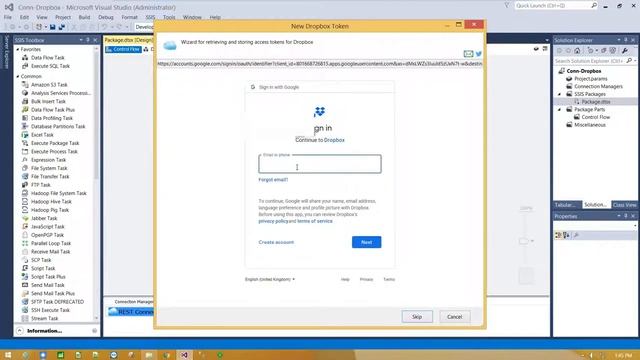Open the Tools menu

169,18
